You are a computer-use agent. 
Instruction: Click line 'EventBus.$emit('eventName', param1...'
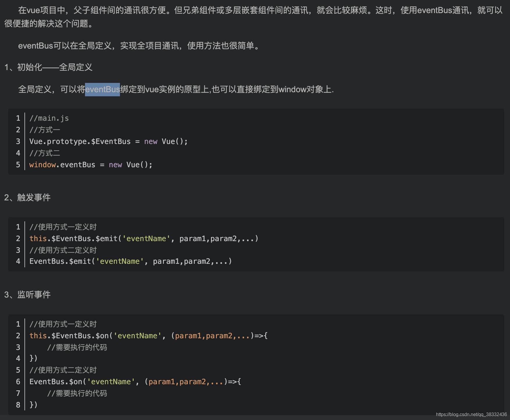(x=131, y=261)
